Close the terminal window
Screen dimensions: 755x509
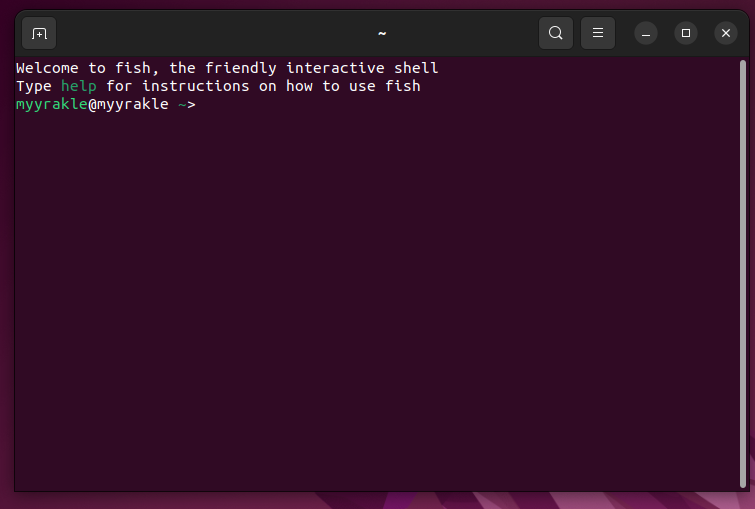726,33
